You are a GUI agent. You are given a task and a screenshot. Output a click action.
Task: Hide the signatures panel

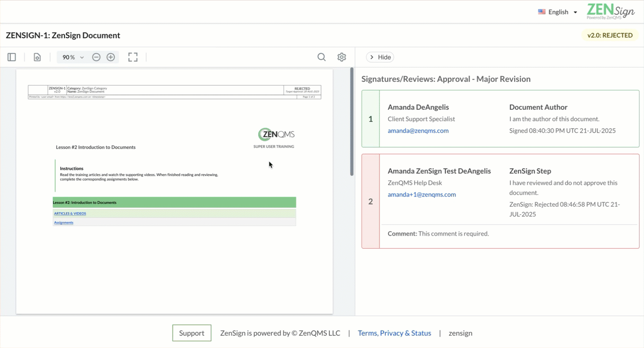click(x=380, y=57)
